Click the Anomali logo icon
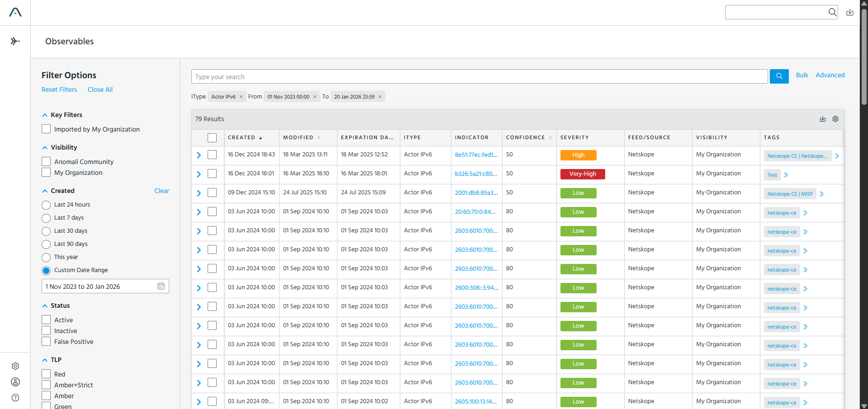The image size is (868, 409). point(15,12)
